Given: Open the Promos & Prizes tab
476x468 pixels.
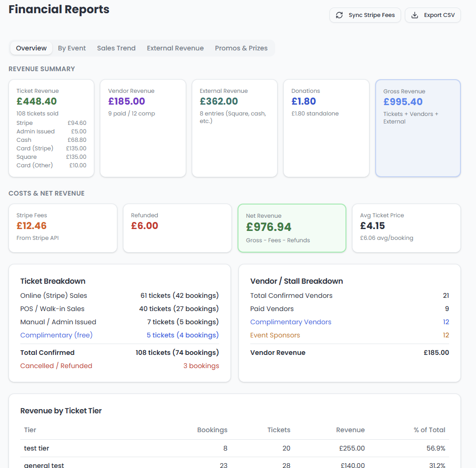Looking at the screenshot, I should click(241, 48).
